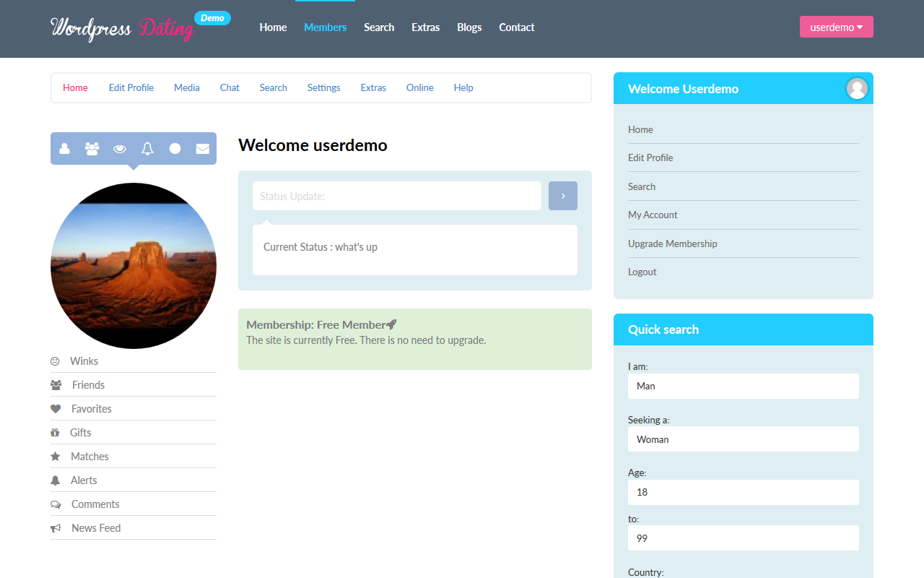Viewport: 924px width, 578px height.
Task: Select the Media tab
Action: click(x=187, y=87)
